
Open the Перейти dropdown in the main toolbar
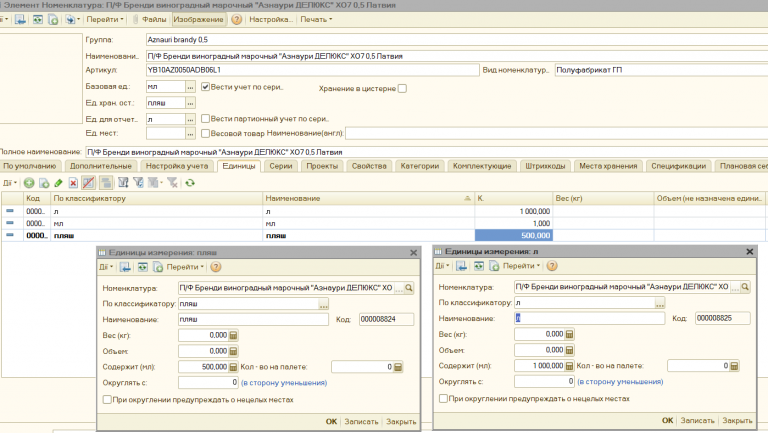click(x=105, y=20)
